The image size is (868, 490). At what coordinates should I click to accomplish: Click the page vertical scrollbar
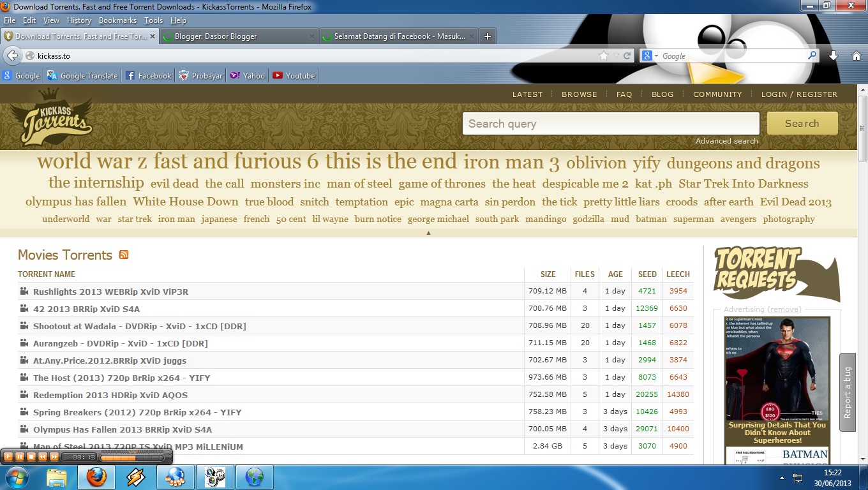pyautogui.click(x=862, y=274)
